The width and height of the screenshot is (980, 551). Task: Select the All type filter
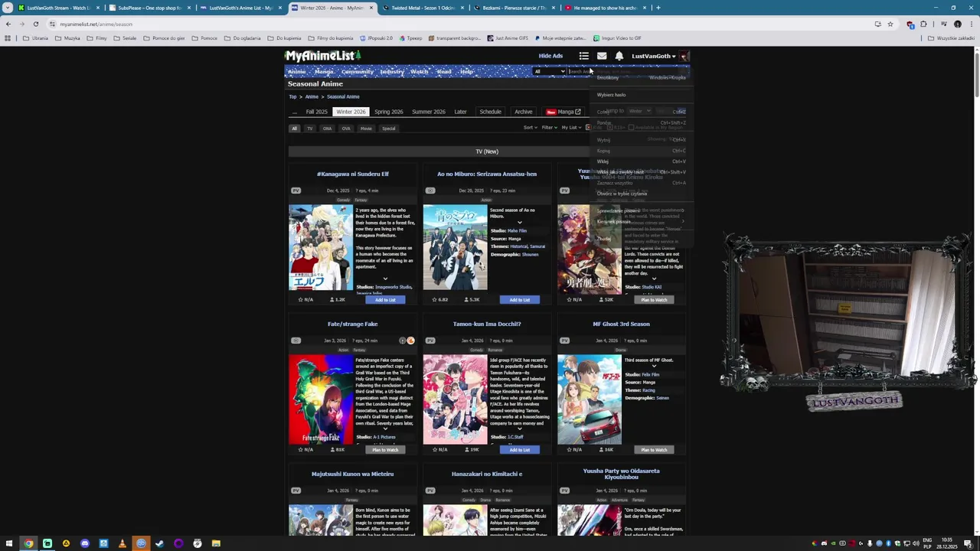pyautogui.click(x=294, y=129)
